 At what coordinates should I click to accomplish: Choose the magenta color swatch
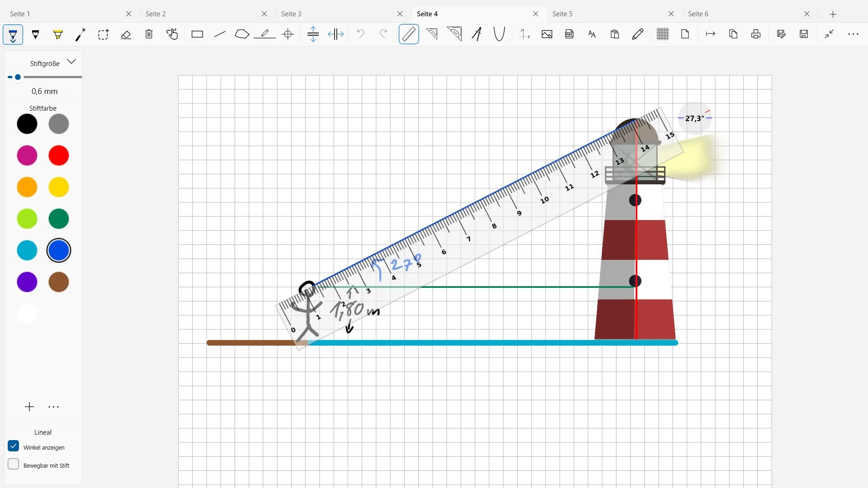pos(27,155)
